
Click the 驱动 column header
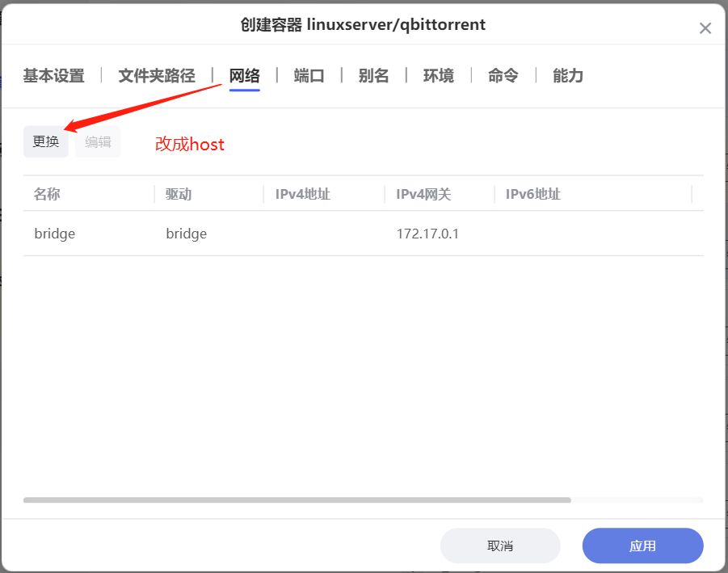pos(179,194)
